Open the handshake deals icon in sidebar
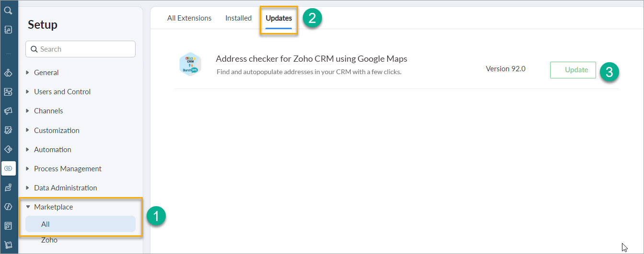Viewport: 644px width, 254px height. click(8, 73)
